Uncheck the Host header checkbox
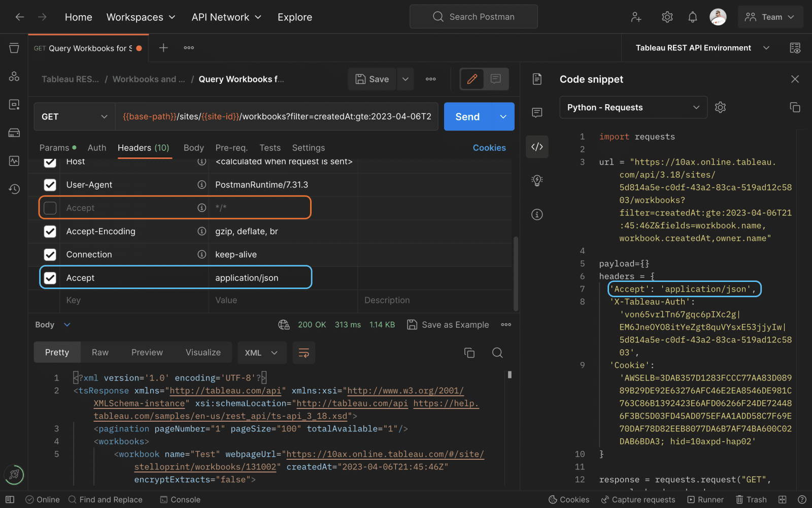The height and width of the screenshot is (508, 812). (x=50, y=162)
